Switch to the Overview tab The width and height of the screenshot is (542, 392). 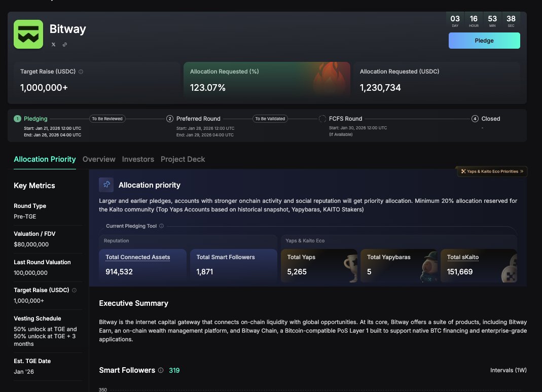(x=99, y=159)
